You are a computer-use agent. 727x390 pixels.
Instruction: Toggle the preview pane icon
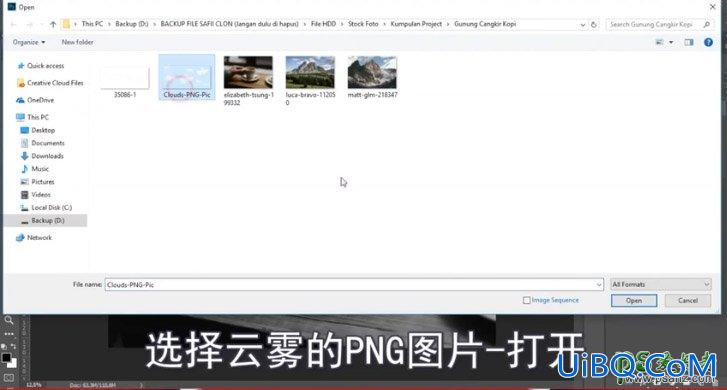[x=689, y=42]
